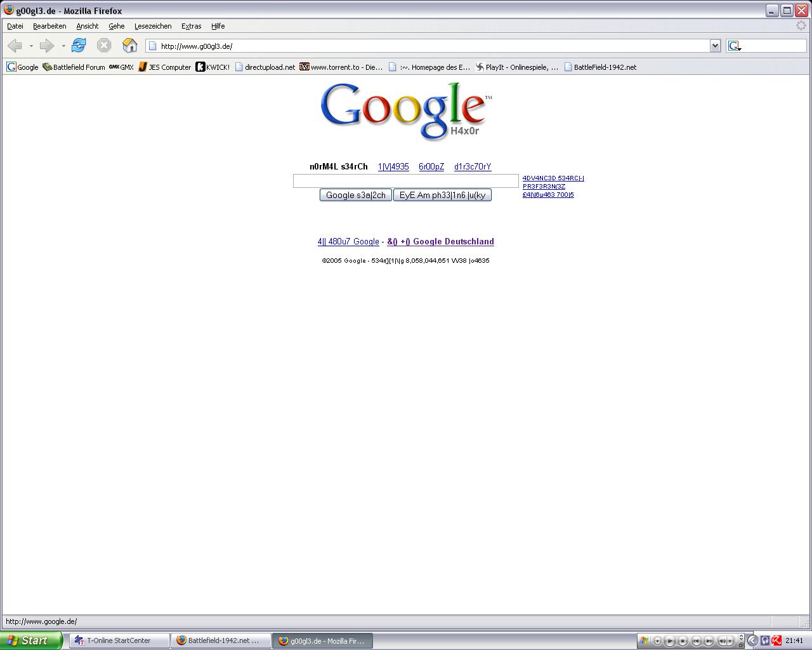812x650 pixels.
Task: Open the Homepage des E... bookmark
Action: click(429, 67)
